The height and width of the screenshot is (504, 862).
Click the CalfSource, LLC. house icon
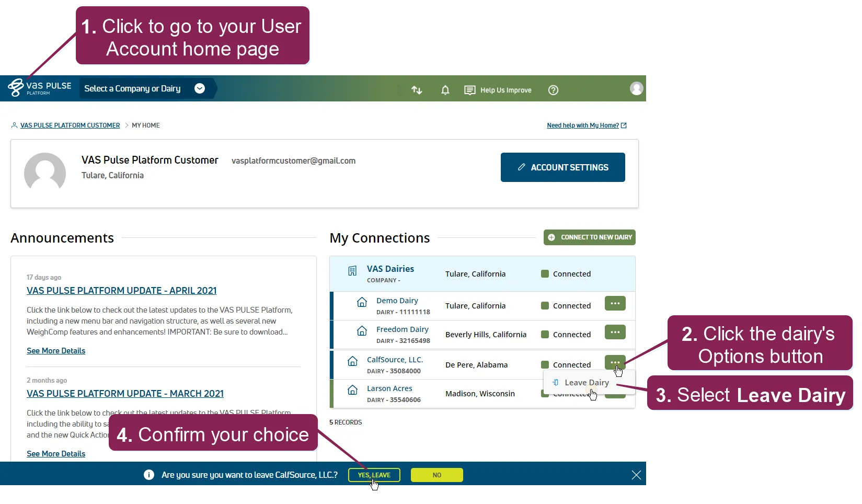pos(353,361)
